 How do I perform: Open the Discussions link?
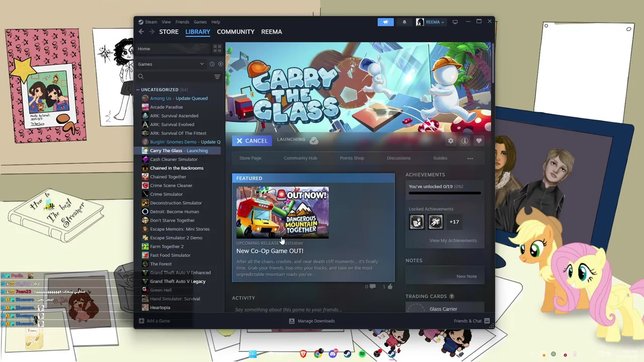pyautogui.click(x=398, y=158)
